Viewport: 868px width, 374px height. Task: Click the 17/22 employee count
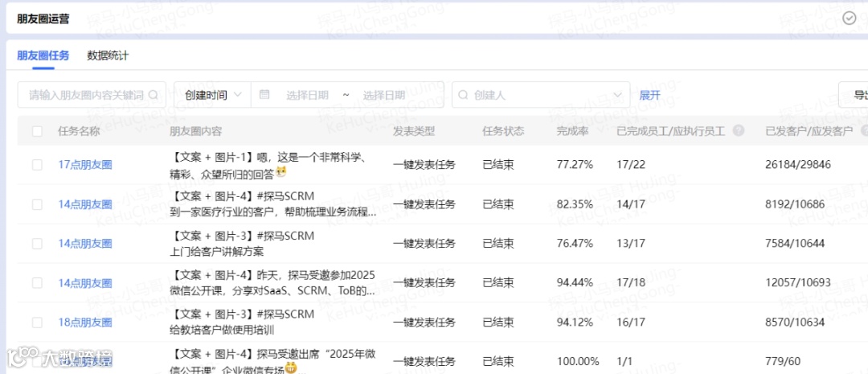631,165
